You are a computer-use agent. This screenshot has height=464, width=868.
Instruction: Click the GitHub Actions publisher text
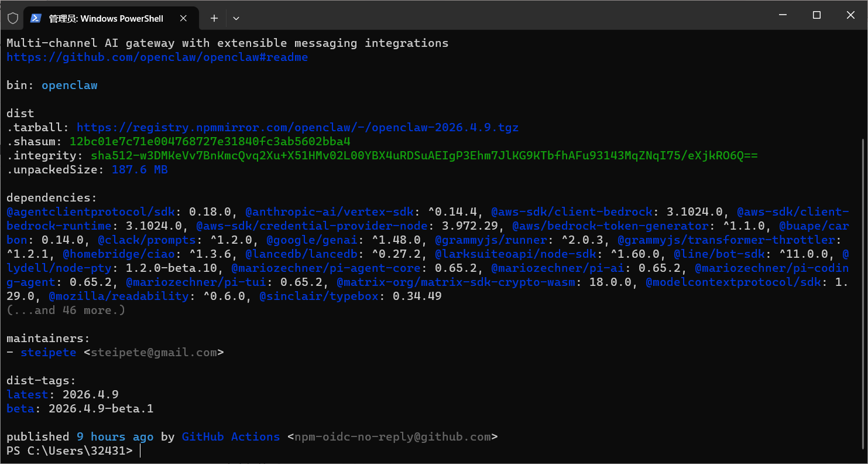coord(231,437)
